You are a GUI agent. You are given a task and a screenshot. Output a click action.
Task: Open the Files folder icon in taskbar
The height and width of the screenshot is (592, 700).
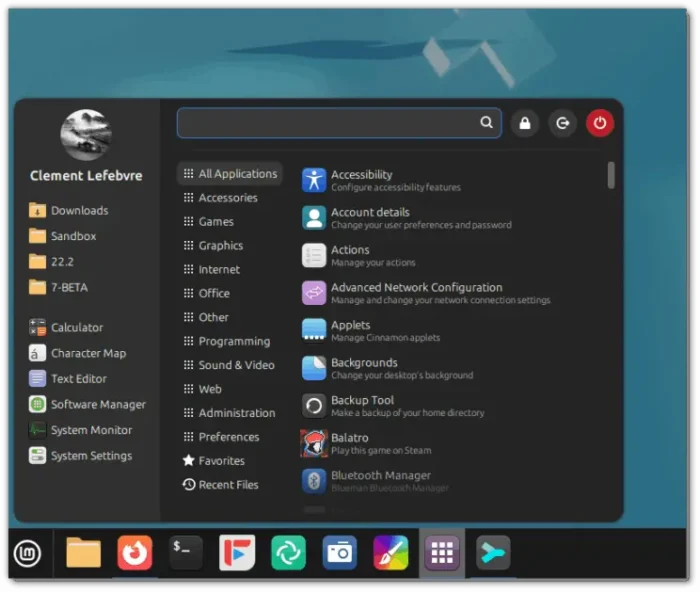tap(84, 552)
